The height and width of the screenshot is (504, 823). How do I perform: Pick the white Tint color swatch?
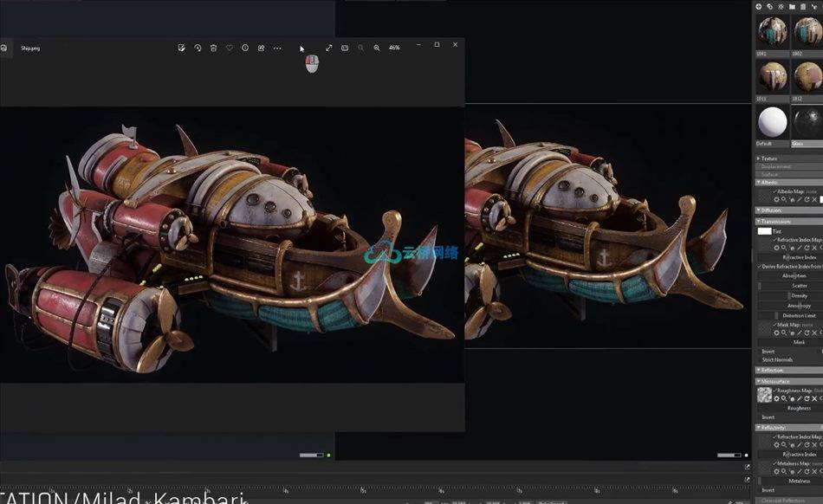pyautogui.click(x=764, y=231)
